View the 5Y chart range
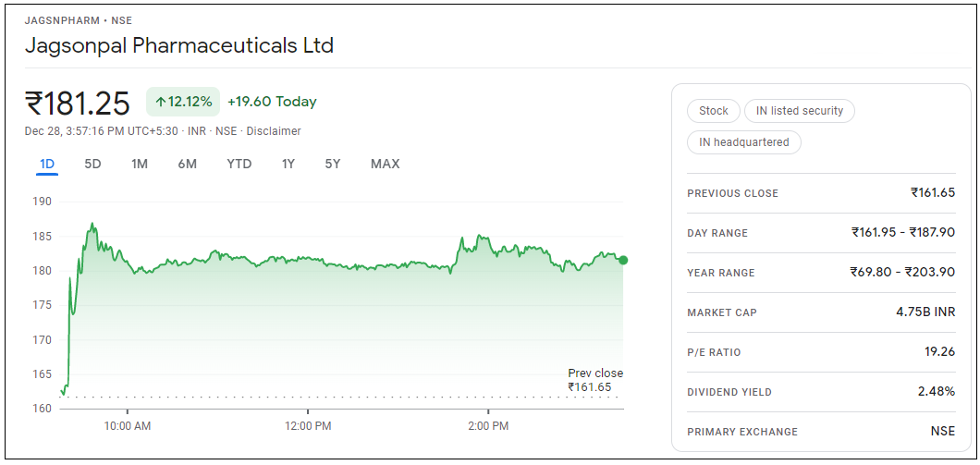This screenshot has width=980, height=465. tap(333, 165)
